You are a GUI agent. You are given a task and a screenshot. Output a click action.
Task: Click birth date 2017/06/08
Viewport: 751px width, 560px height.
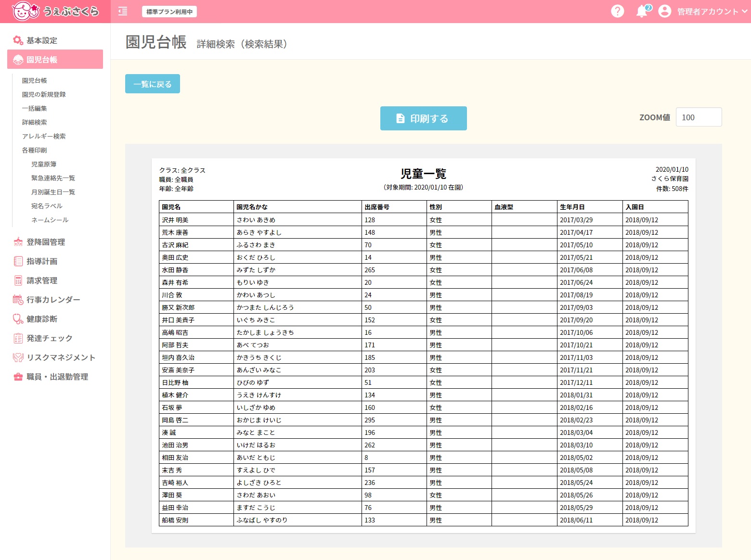(x=590, y=270)
